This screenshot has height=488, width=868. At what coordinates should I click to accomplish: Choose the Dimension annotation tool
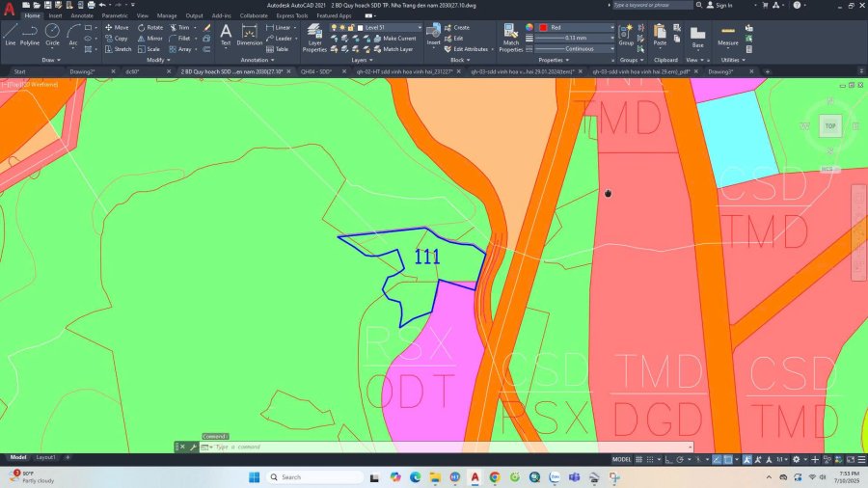(249, 35)
